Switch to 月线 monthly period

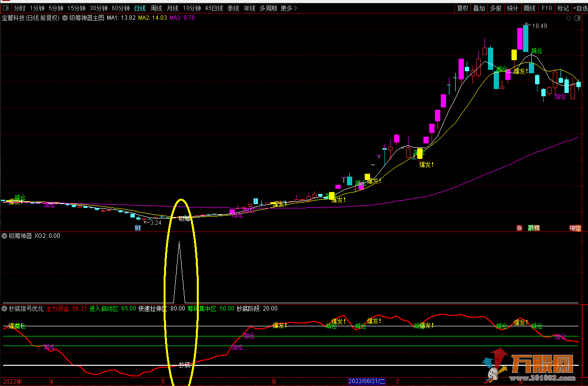coord(173,8)
